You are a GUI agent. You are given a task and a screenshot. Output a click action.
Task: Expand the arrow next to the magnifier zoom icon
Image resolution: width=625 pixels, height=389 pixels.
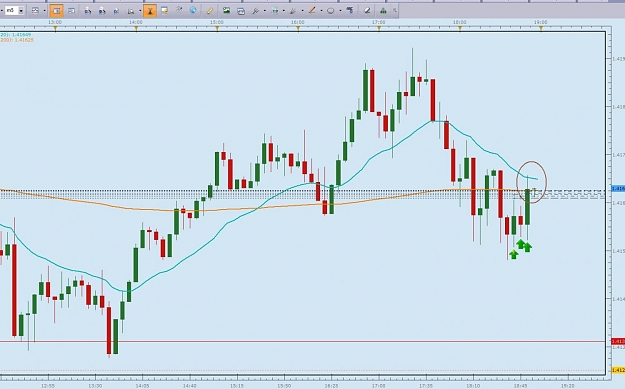[140, 11]
